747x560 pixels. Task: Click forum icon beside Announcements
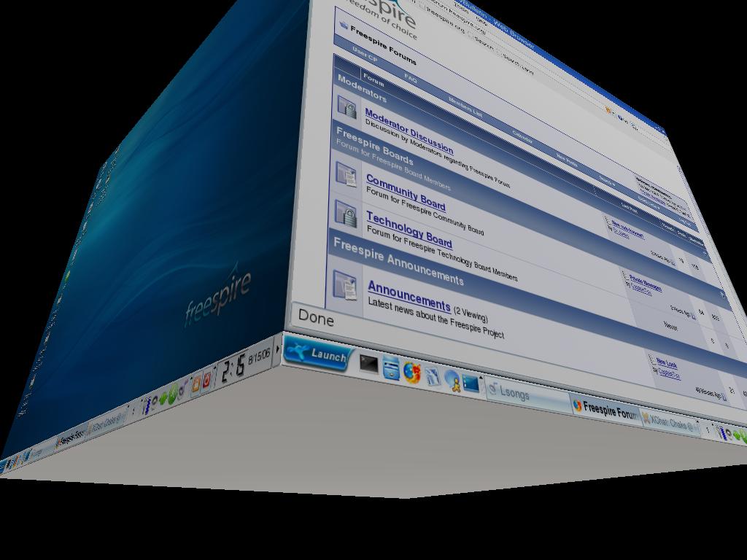pyautogui.click(x=345, y=286)
